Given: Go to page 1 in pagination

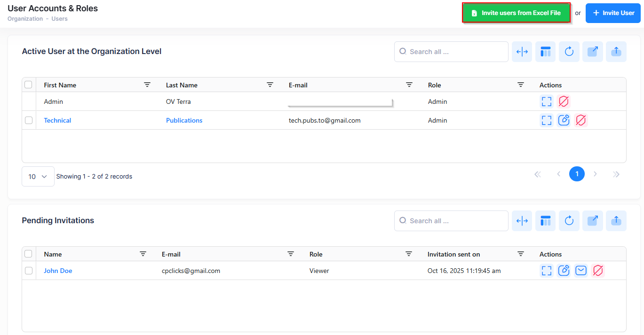Looking at the screenshot, I should pos(577,174).
